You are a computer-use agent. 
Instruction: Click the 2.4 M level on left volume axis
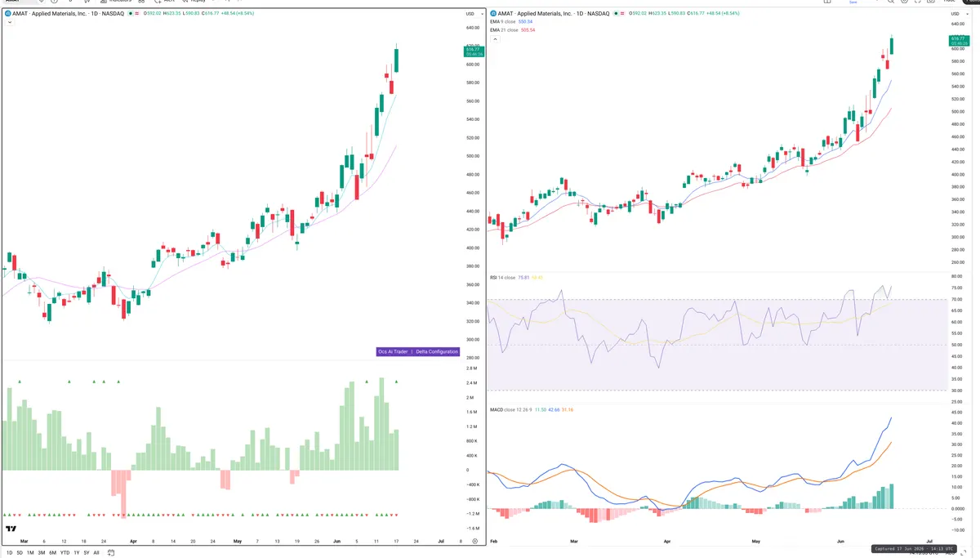pos(471,382)
